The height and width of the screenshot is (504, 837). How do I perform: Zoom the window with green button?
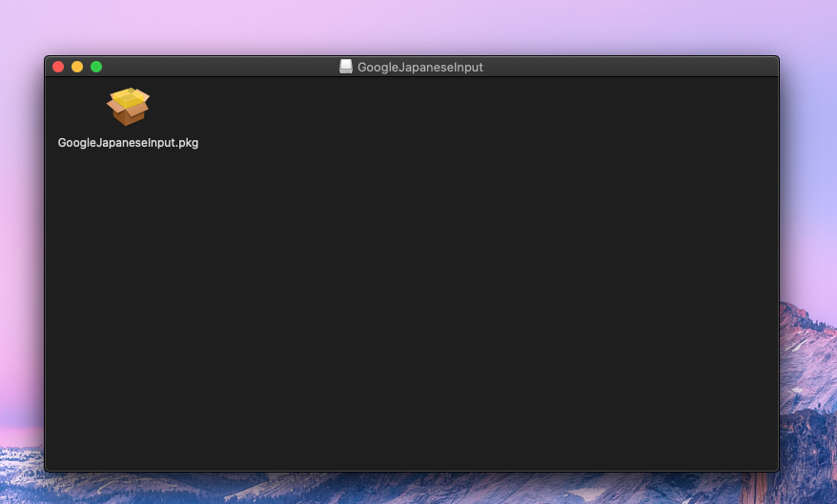pos(96,67)
